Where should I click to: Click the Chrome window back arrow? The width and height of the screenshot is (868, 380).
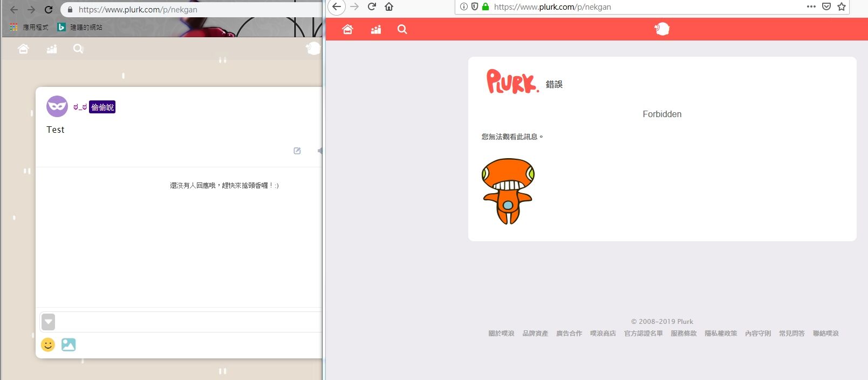point(14,10)
